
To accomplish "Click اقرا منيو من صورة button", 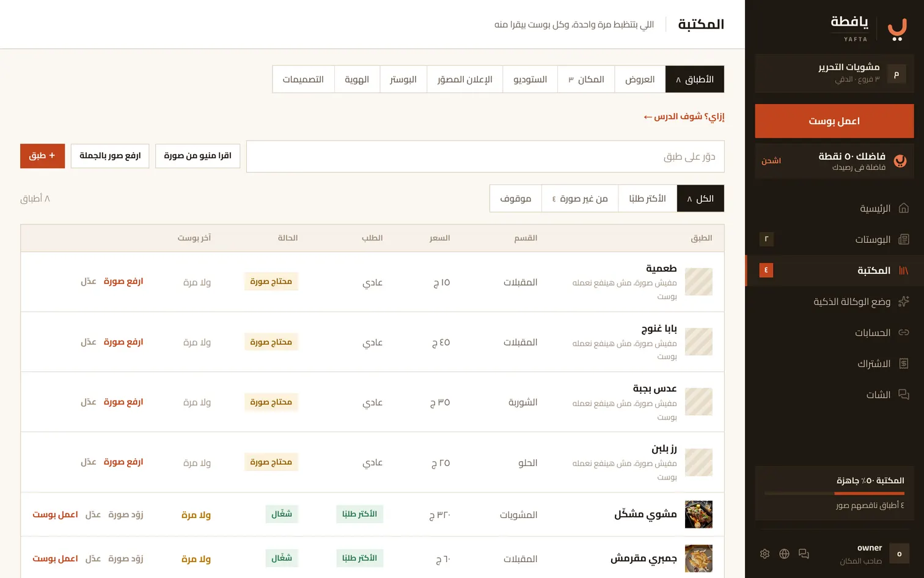I will (197, 156).
